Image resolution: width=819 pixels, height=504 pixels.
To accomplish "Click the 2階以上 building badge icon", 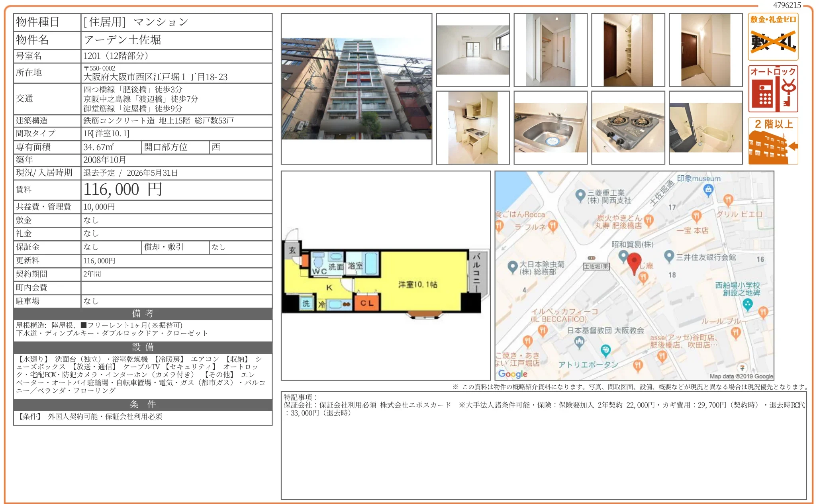I will [x=773, y=141].
